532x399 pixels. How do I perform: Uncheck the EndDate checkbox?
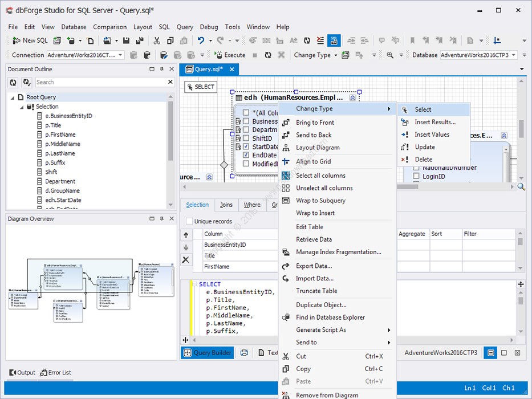click(x=246, y=155)
